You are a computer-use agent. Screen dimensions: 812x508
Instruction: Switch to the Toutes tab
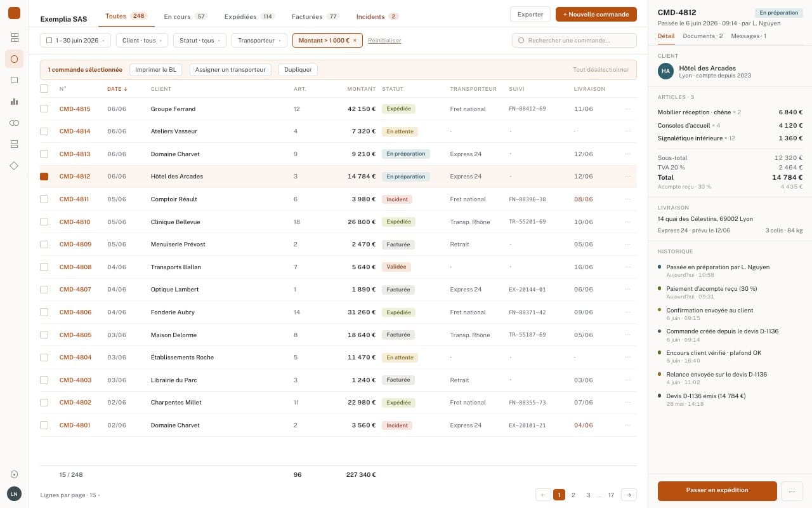pyautogui.click(x=126, y=16)
